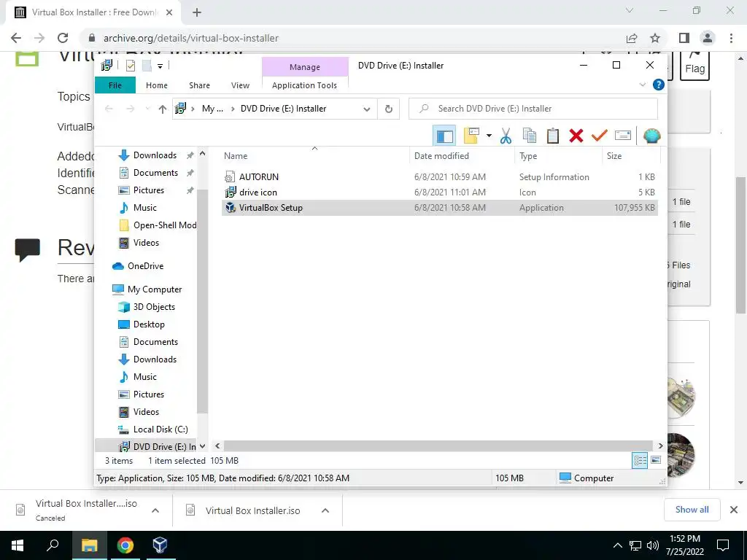747x560 pixels.
Task: Click the Chrome share page icon
Action: (632, 38)
